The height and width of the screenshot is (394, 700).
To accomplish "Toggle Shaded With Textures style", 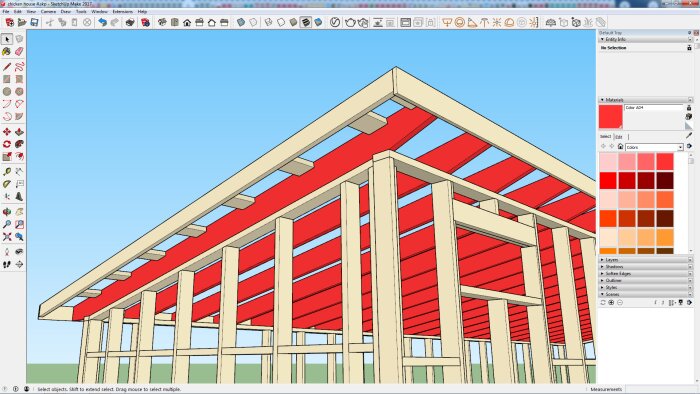I will pos(306,22).
